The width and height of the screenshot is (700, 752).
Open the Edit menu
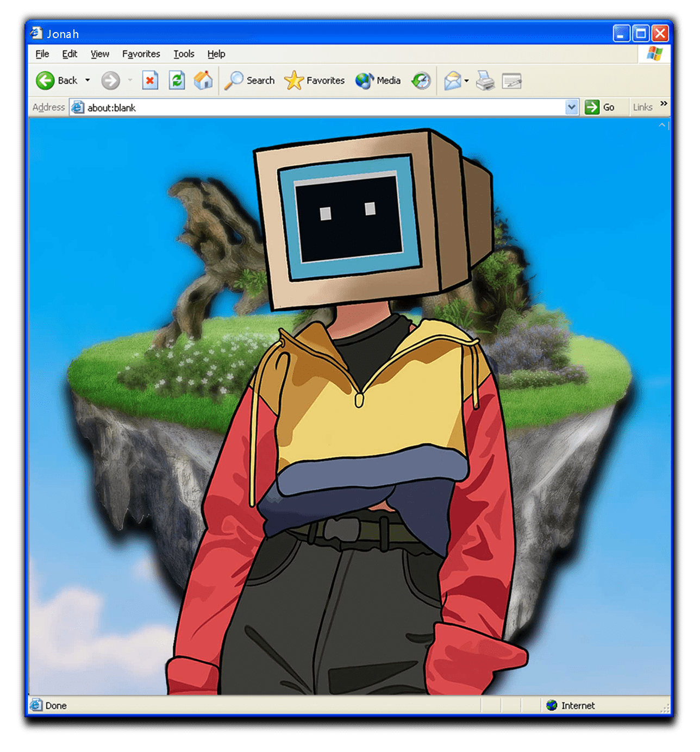click(70, 54)
